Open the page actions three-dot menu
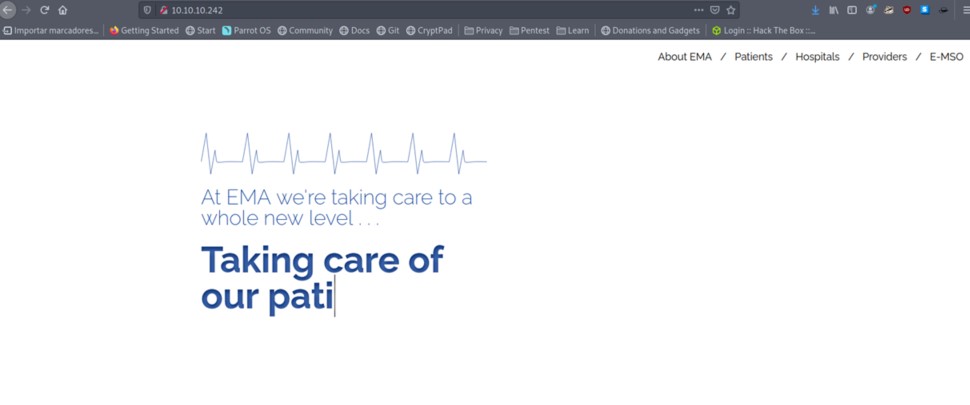 click(698, 10)
